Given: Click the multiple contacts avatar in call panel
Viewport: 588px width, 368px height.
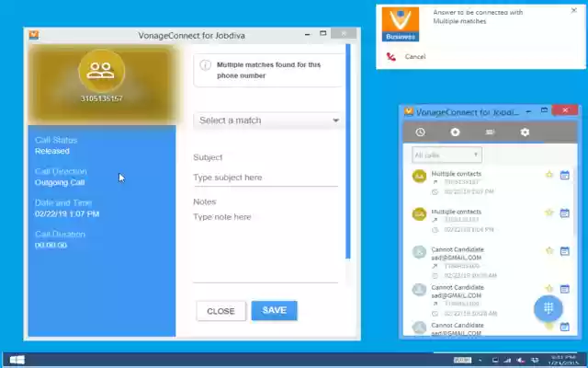Looking at the screenshot, I should pyautogui.click(x=102, y=71).
